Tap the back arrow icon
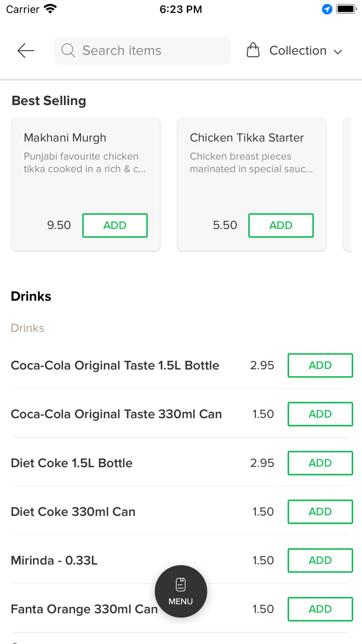Screen dimensions: 362x644 point(25,50)
